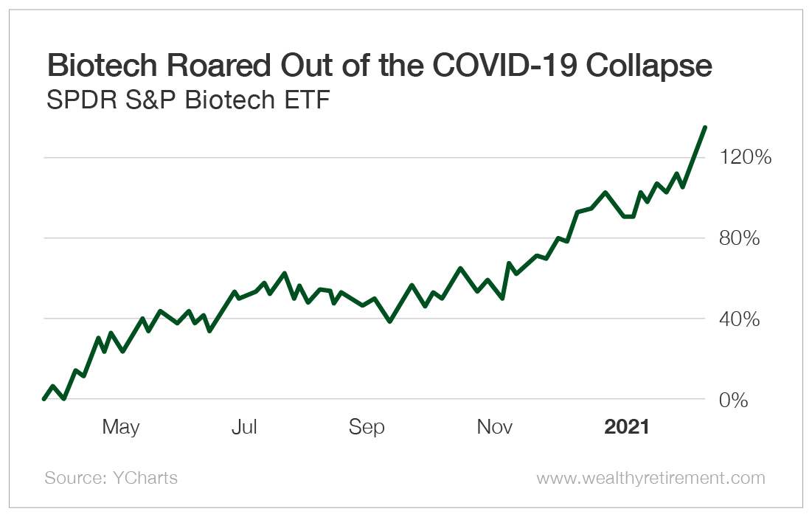Click the May x-axis label
Screen dimensions: 812x517
pyautogui.click(x=120, y=427)
